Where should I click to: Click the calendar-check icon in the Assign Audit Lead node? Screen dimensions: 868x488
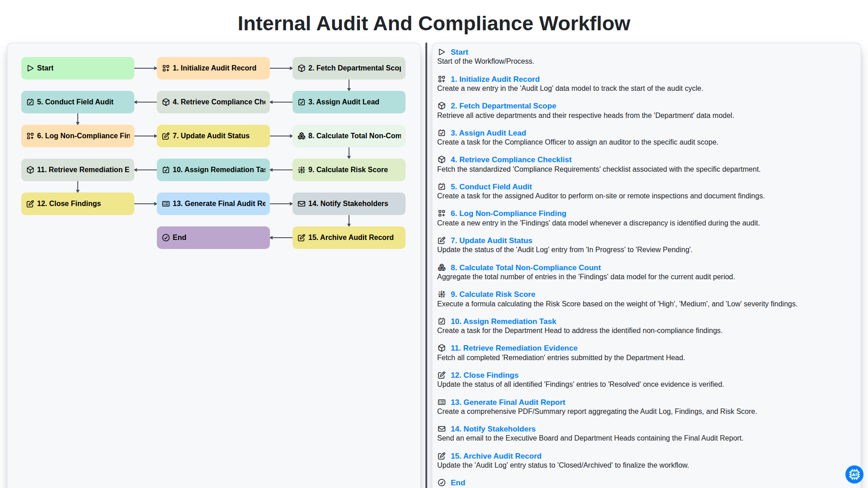[302, 102]
